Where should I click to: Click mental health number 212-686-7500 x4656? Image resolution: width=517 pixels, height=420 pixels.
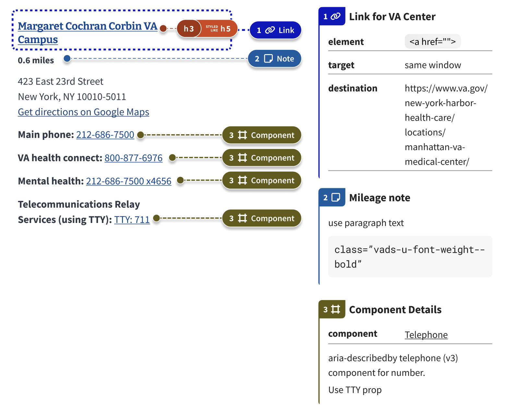pyautogui.click(x=128, y=181)
